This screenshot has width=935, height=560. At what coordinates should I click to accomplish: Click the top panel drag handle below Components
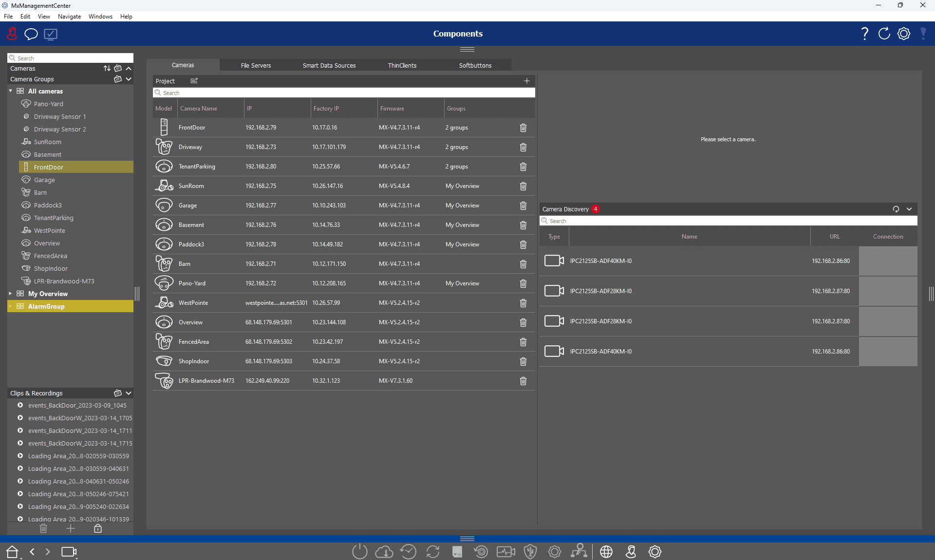[x=467, y=49]
